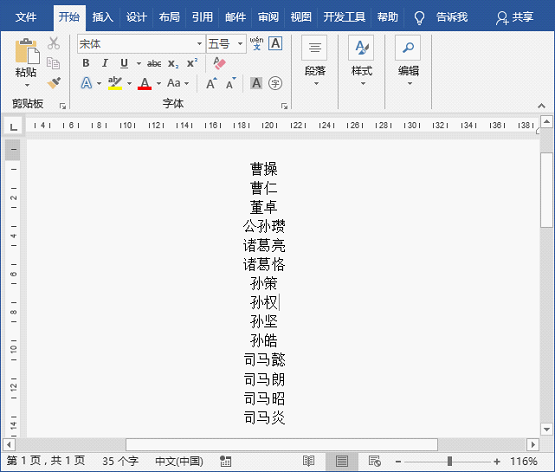Viewport: 555px width, 472px height.
Task: Apply red font color
Action: point(144,84)
